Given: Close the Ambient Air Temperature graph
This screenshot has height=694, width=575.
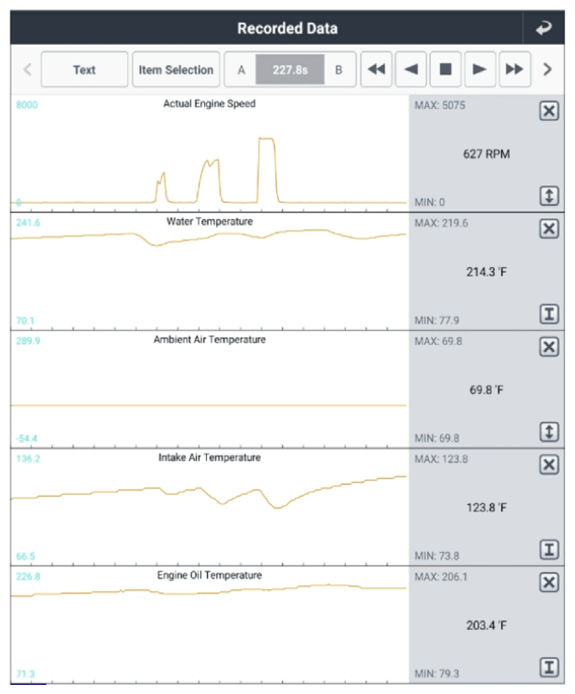Looking at the screenshot, I should tap(549, 347).
